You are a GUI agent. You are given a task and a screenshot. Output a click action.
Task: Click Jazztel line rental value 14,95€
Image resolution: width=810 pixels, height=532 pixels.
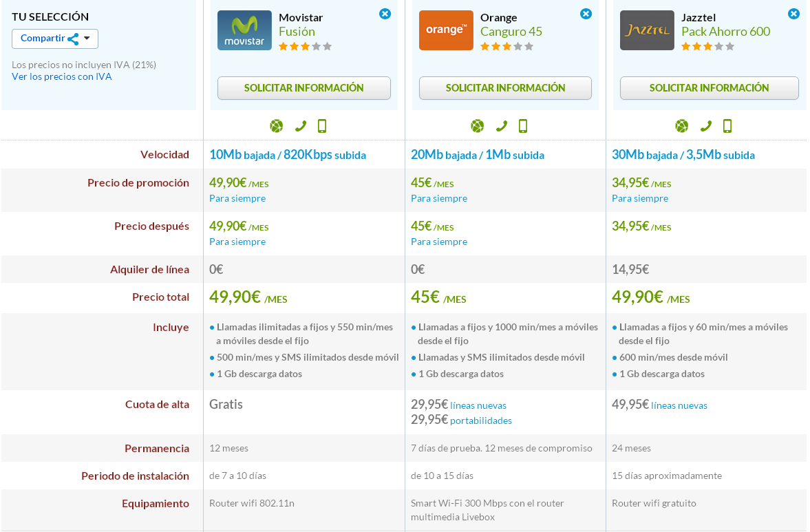630,270
